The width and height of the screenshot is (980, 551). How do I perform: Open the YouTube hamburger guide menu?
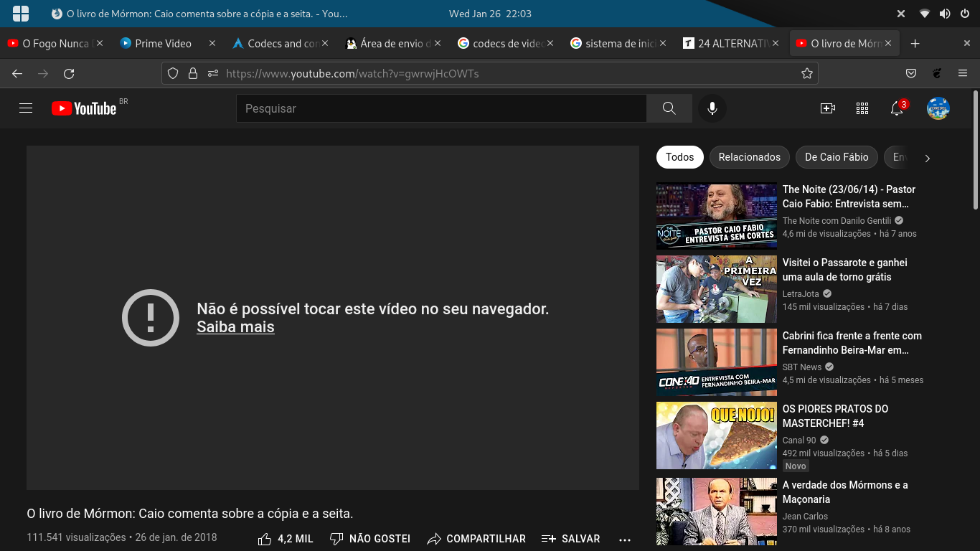pos(26,108)
